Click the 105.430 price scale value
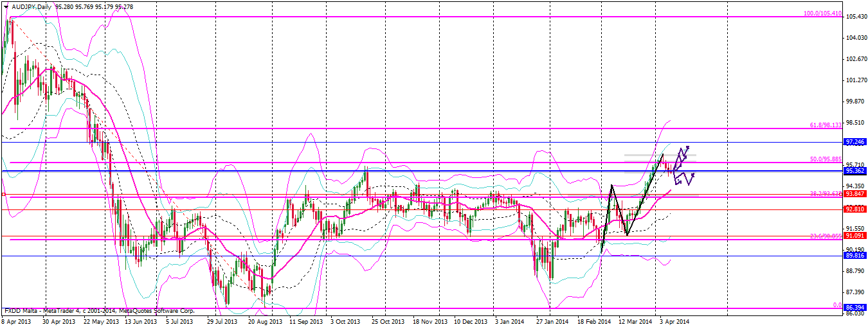 point(856,17)
